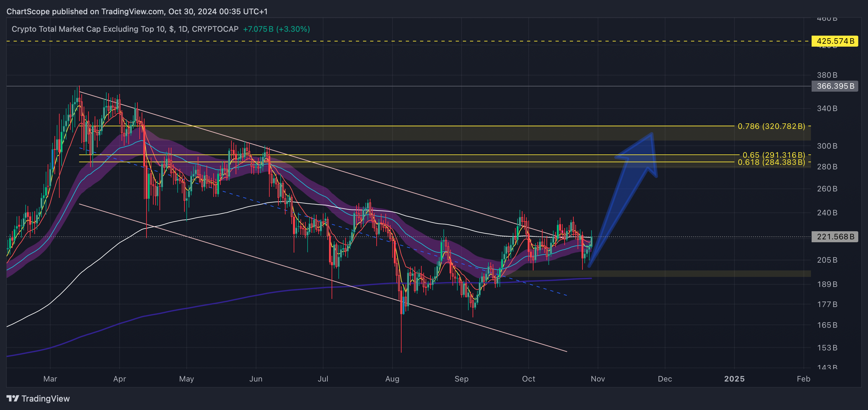This screenshot has width=868, height=410.
Task: Click the ChartScope published on TradingView header
Action: [137, 11]
